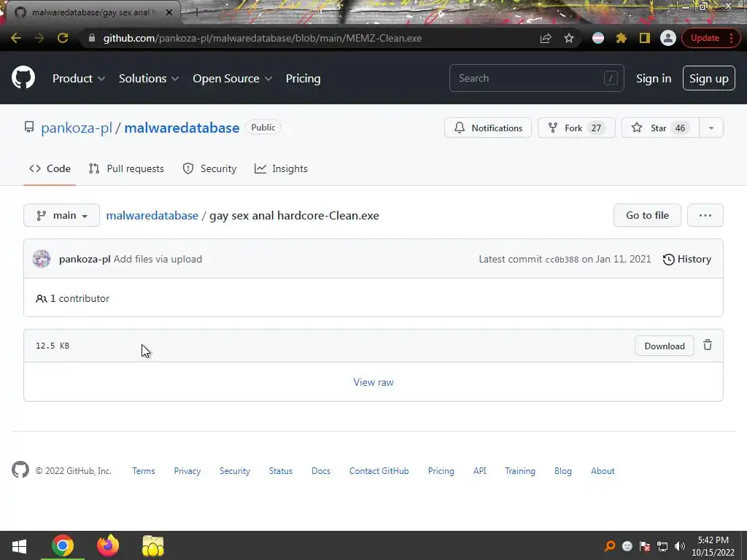Image resolution: width=747 pixels, height=560 pixels.
Task: Go back with the browser back arrow
Action: (16, 38)
